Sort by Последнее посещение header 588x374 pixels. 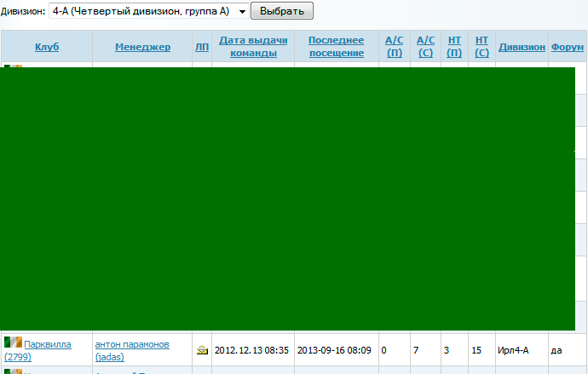point(336,47)
